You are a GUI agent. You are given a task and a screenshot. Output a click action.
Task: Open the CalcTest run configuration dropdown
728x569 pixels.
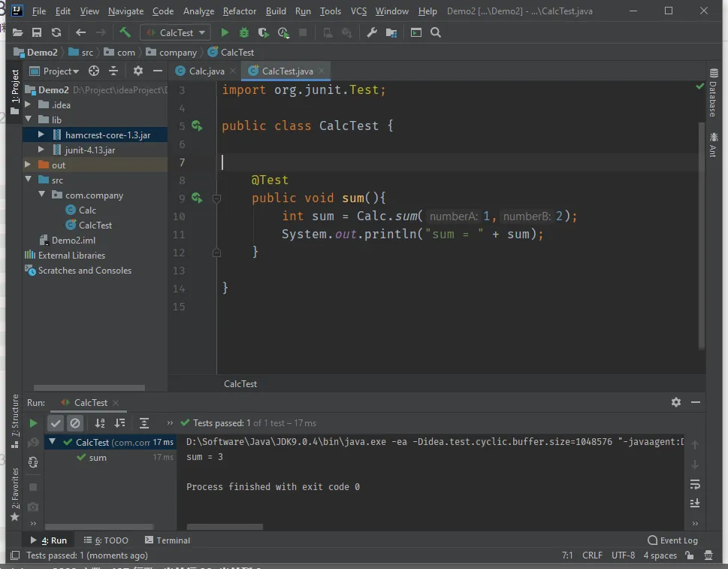click(x=175, y=32)
